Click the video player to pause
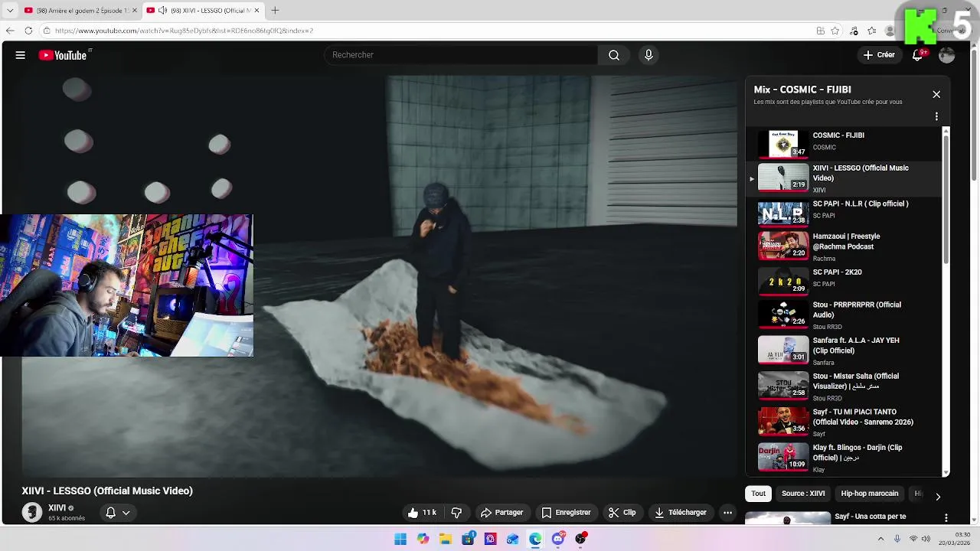The width and height of the screenshot is (980, 551). click(379, 275)
